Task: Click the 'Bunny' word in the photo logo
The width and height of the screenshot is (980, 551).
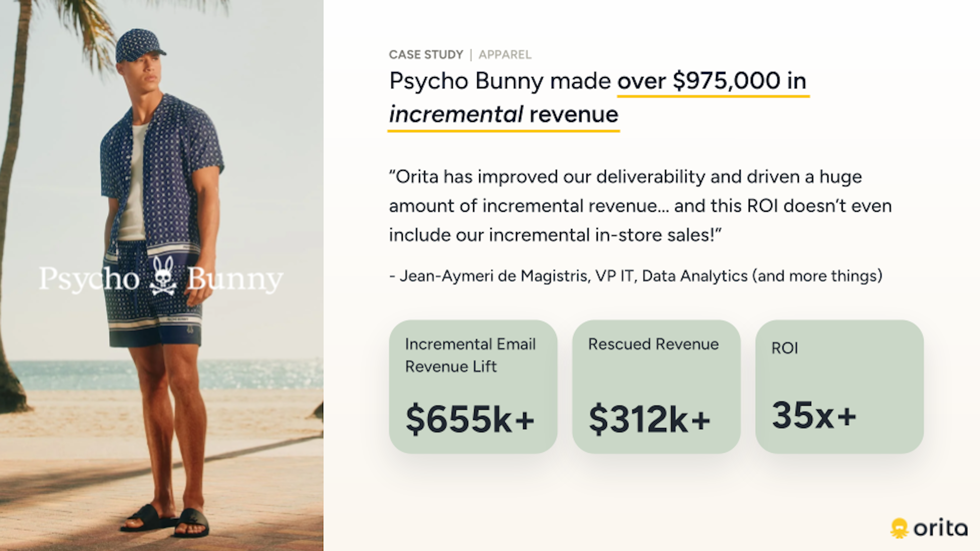Action: tap(235, 280)
